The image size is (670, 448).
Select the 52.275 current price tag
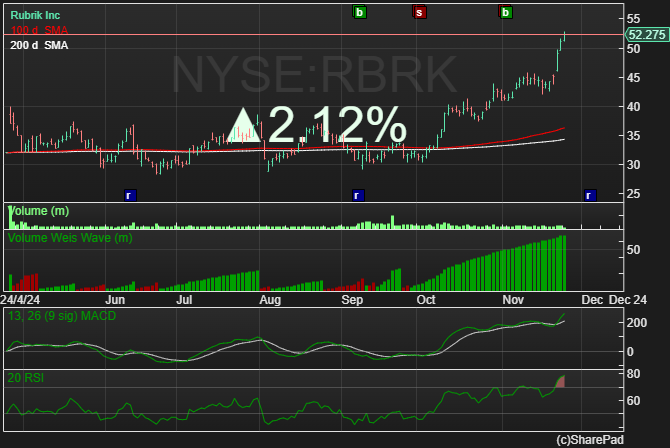pos(647,35)
